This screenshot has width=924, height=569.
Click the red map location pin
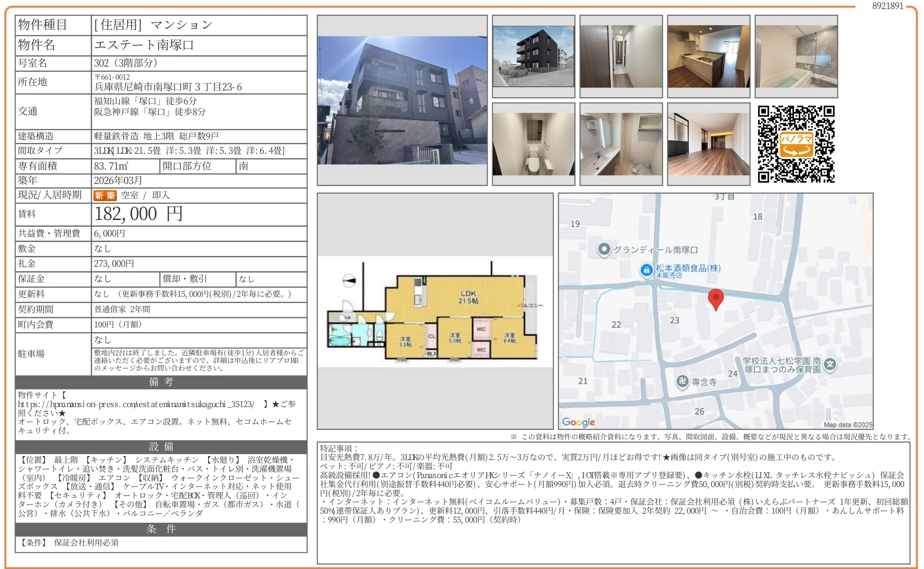715,298
